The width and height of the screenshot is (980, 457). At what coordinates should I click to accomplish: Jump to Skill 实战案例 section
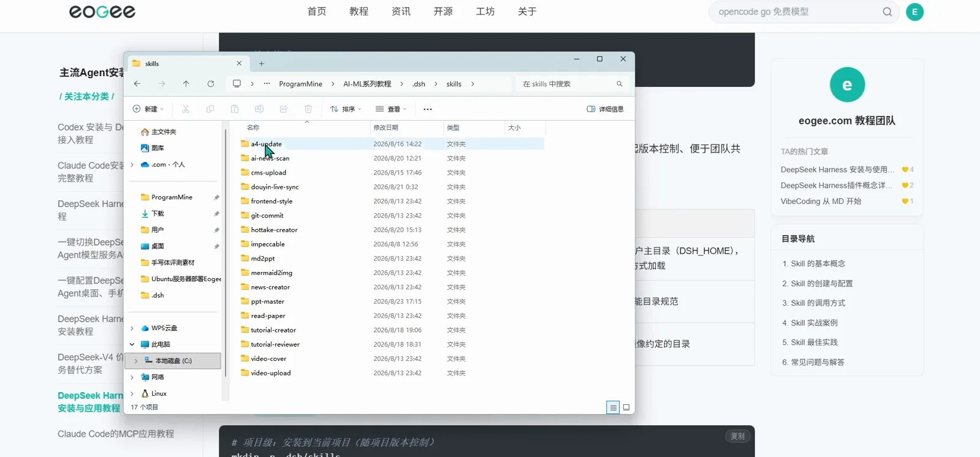pos(814,323)
